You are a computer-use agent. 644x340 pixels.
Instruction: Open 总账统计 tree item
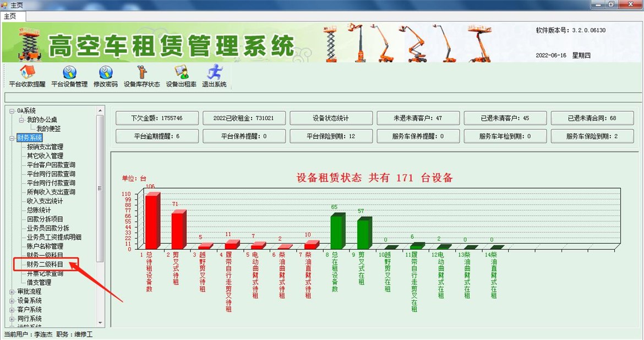(x=39, y=210)
